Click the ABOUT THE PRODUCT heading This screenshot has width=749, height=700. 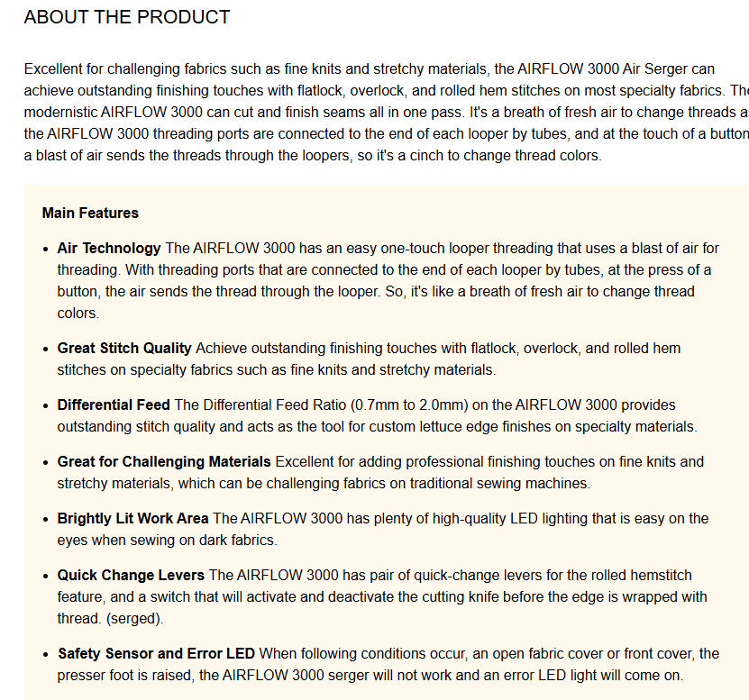point(127,17)
